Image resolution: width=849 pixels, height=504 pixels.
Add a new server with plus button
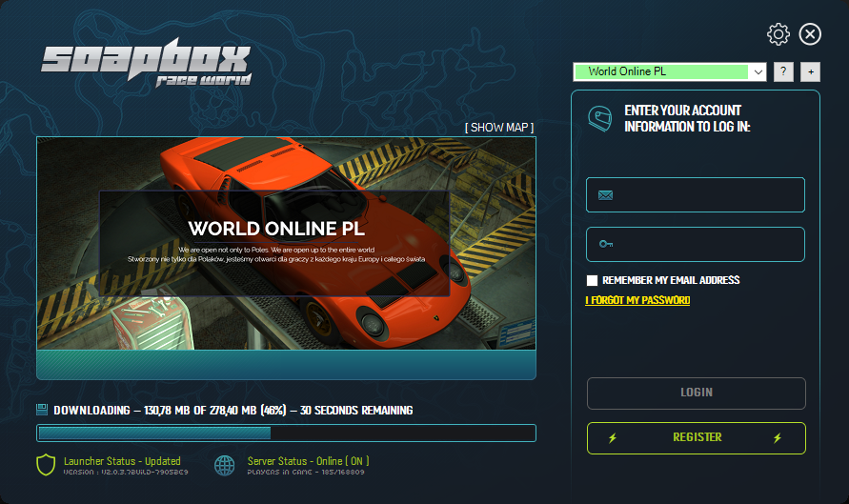coord(811,71)
